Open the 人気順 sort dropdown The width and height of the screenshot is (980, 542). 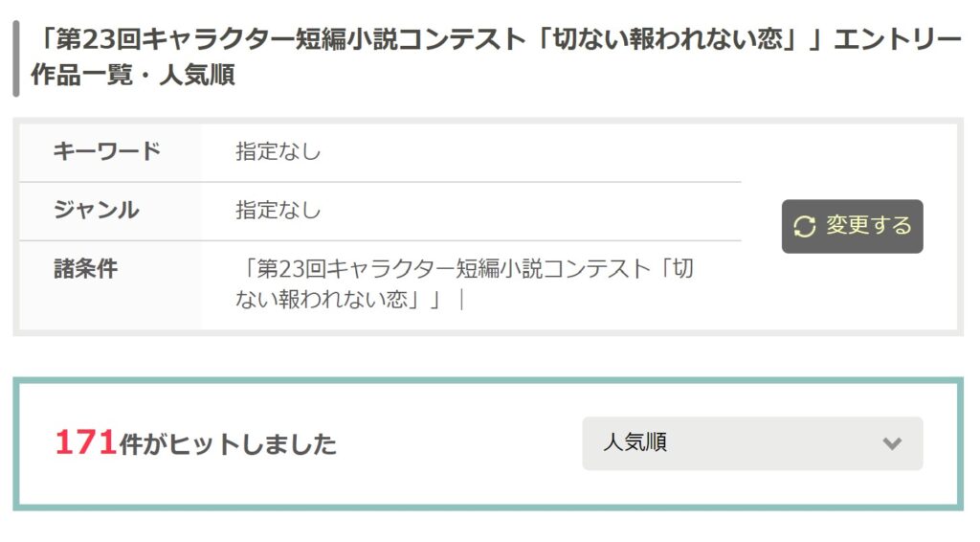click(x=752, y=443)
